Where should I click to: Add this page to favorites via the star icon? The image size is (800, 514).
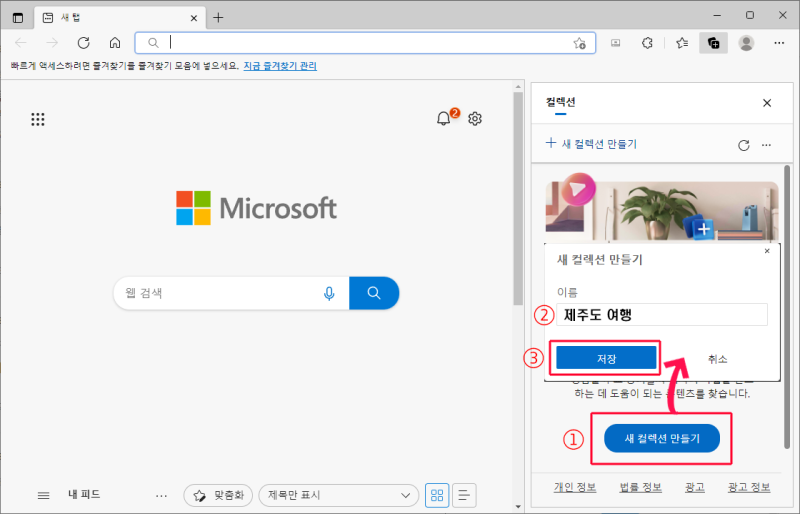click(x=580, y=43)
